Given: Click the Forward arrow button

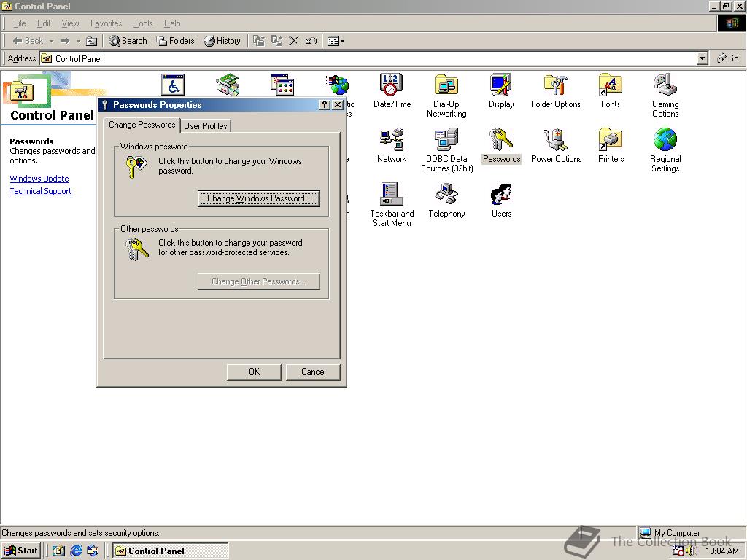Looking at the screenshot, I should (x=65, y=41).
